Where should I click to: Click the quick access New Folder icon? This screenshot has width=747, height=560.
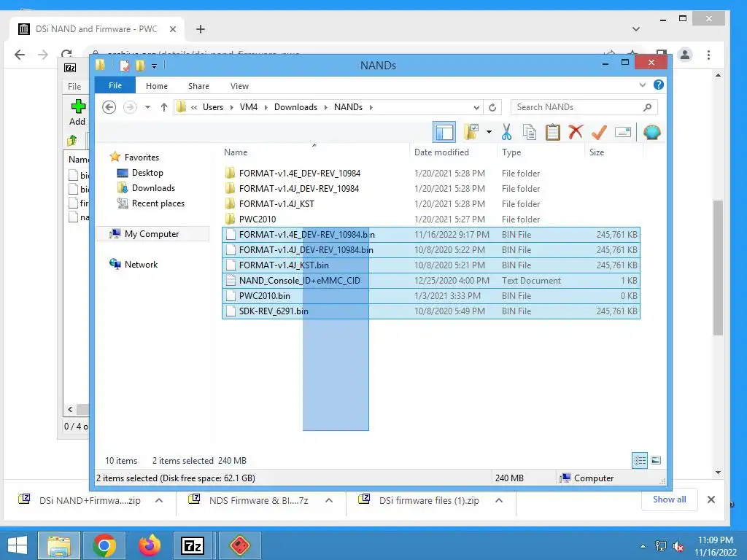[140, 65]
